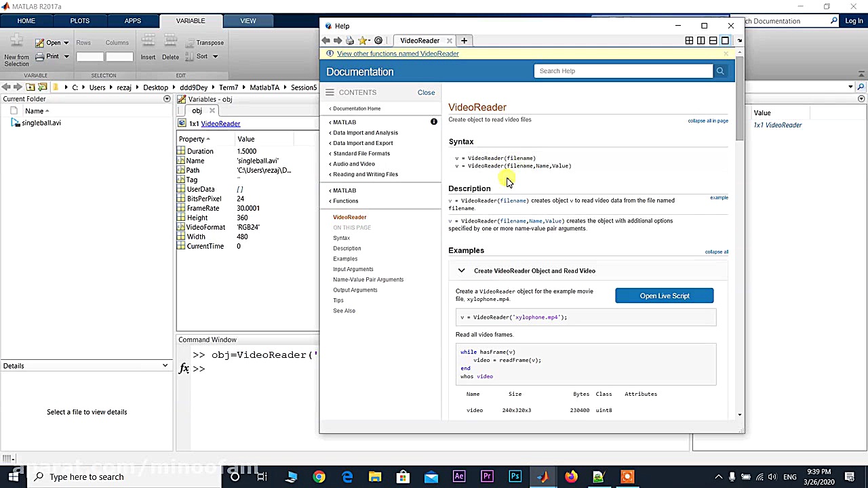The width and height of the screenshot is (868, 488).
Task: Click the Help search magnifier button
Action: [x=720, y=71]
